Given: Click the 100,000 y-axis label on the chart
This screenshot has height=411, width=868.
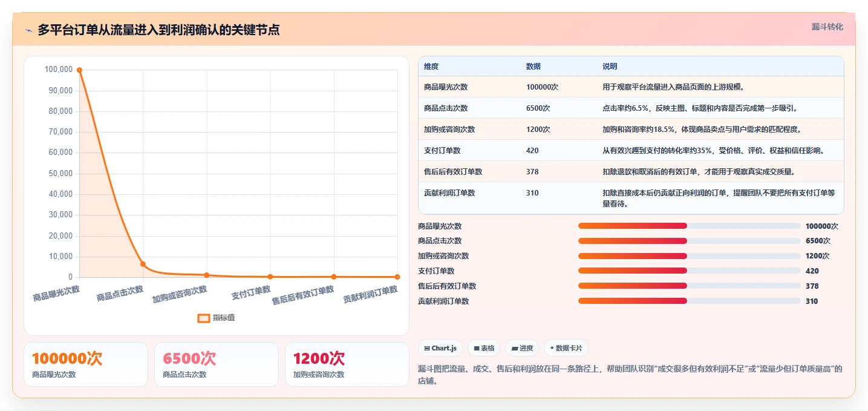Looking at the screenshot, I should (58, 70).
